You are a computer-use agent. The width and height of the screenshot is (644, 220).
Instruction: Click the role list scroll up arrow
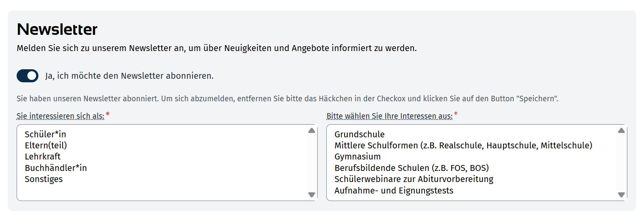click(312, 131)
